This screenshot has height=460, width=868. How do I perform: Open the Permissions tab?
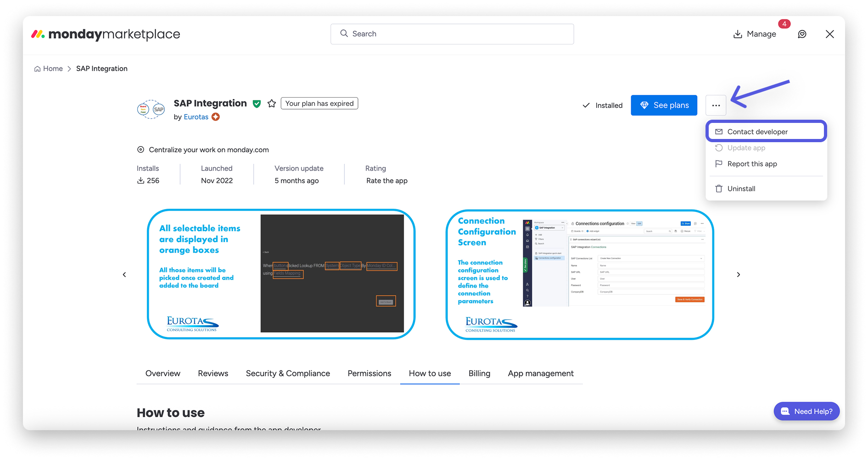pos(370,373)
